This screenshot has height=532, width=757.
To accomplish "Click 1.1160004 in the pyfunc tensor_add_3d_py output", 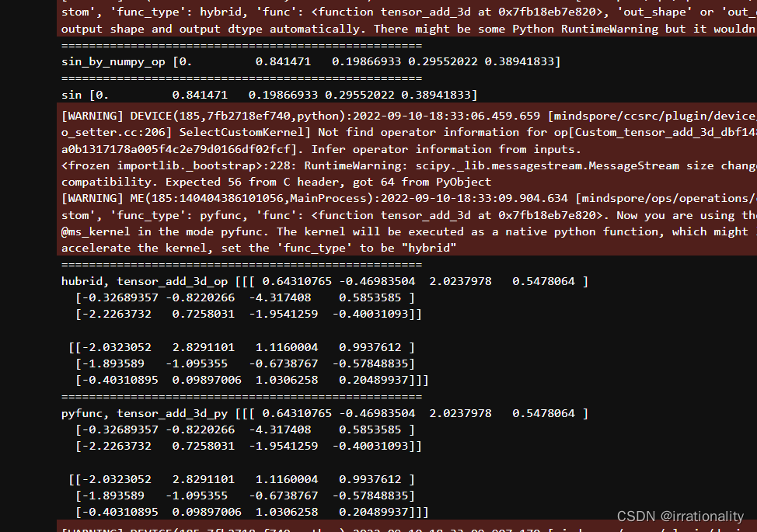I will pyautogui.click(x=287, y=480).
